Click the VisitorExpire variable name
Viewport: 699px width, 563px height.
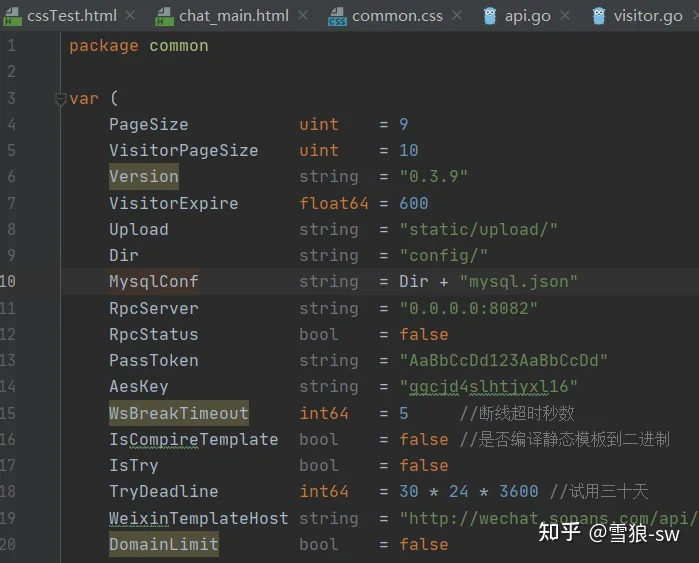tap(173, 203)
